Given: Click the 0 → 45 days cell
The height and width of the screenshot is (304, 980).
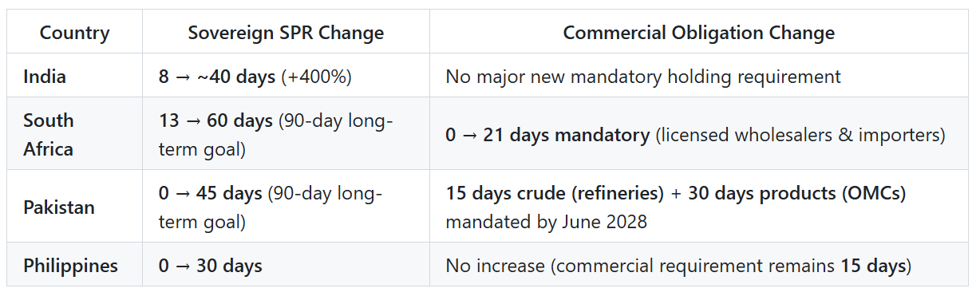Looking at the screenshot, I should click(x=286, y=207).
